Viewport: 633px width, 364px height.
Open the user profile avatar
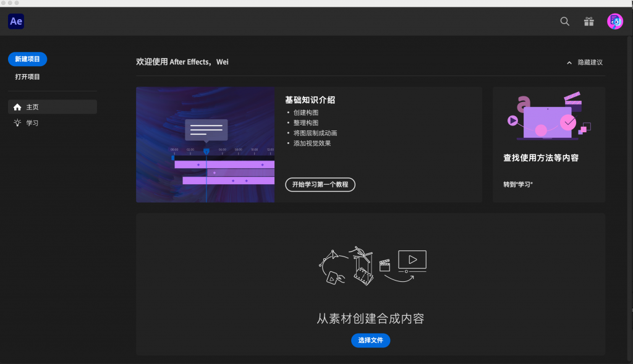click(x=614, y=21)
